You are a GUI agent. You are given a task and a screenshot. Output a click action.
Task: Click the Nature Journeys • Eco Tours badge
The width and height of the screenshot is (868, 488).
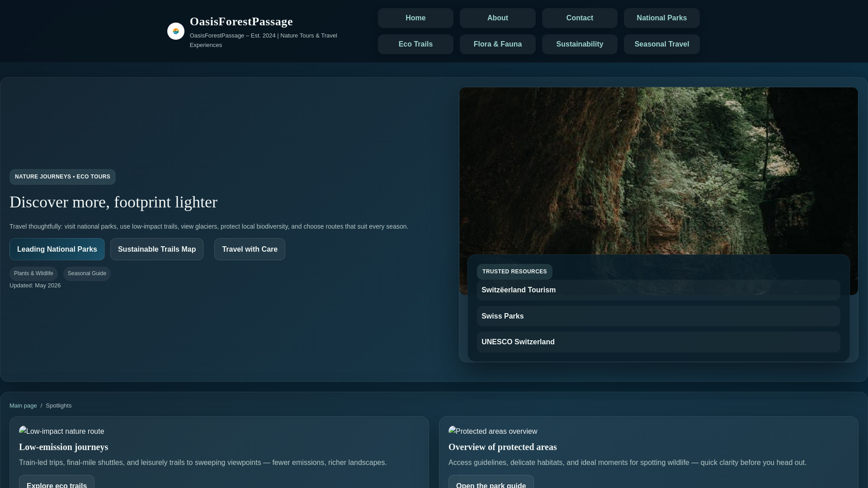tap(62, 177)
